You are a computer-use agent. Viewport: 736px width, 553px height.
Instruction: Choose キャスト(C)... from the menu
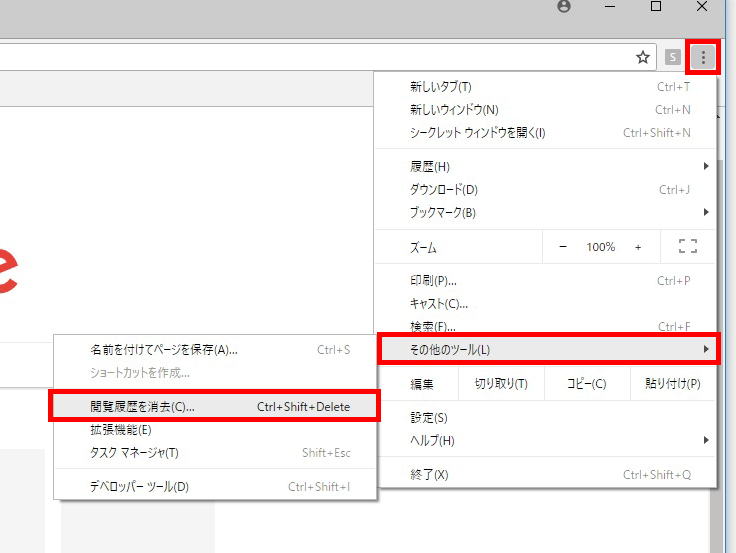click(545, 304)
